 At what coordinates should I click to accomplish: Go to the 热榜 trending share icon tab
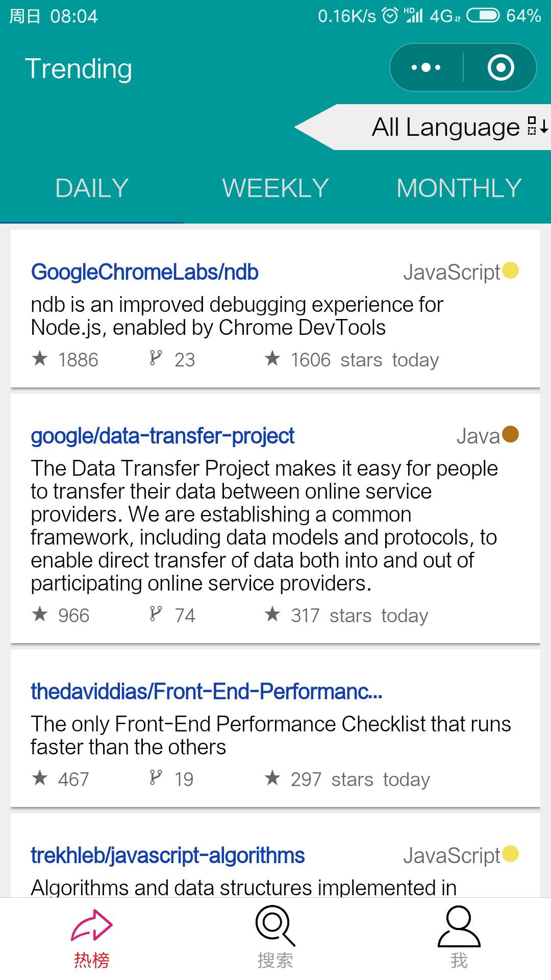(92, 938)
